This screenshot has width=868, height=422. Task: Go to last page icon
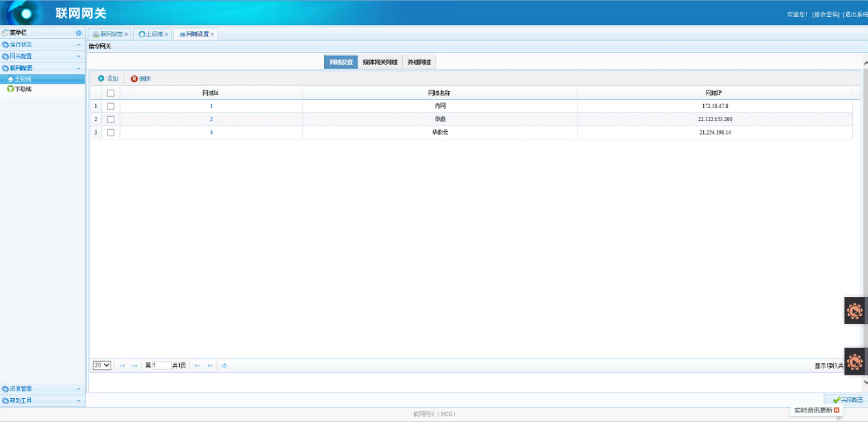[210, 366]
